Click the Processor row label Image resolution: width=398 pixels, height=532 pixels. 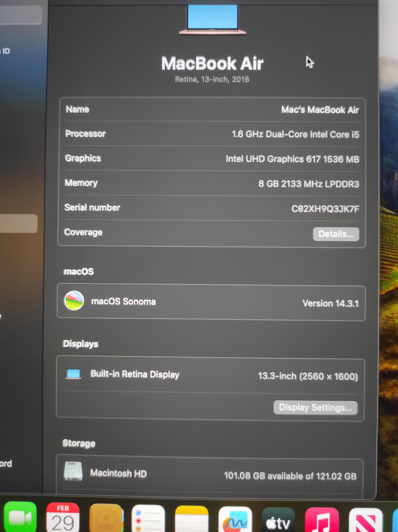85,133
